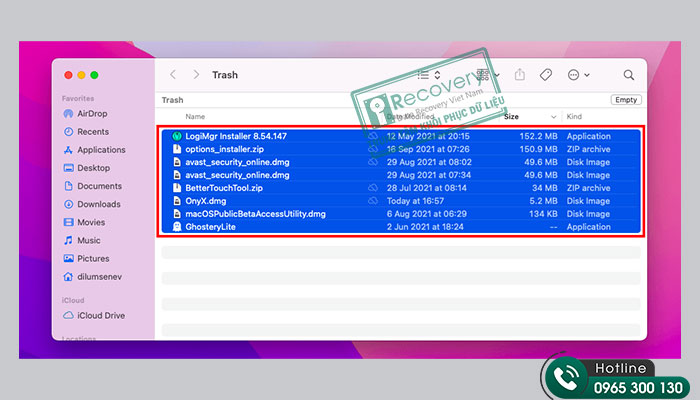Screen dimensions: 700x400
Task: Open Desktop in the sidebar
Action: [x=87, y=168]
